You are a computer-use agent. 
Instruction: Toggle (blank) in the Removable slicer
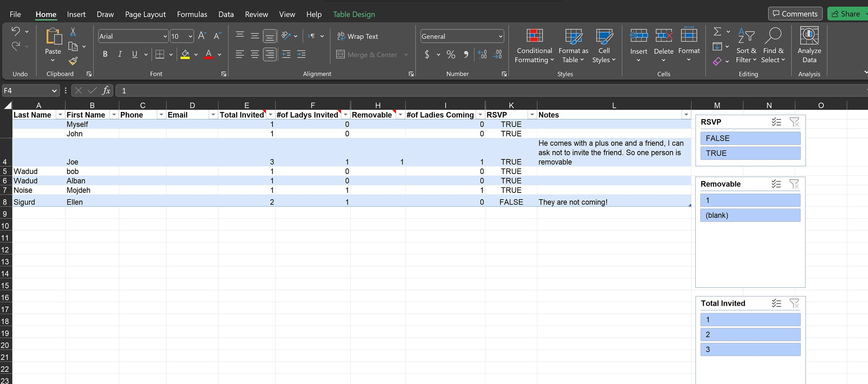tap(750, 215)
